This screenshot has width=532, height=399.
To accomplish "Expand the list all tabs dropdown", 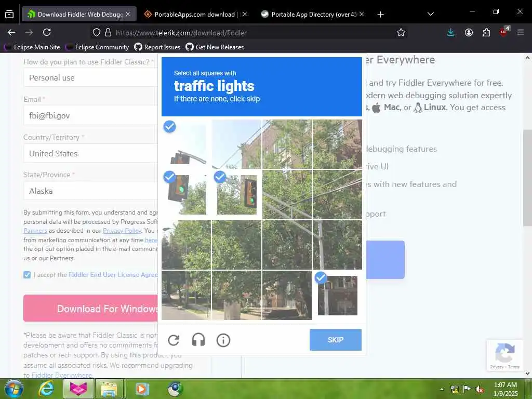I will [x=431, y=14].
